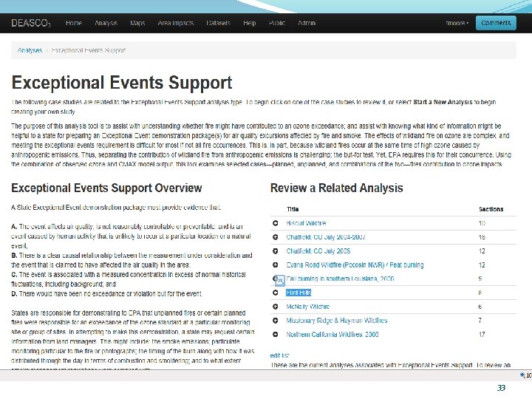Click the Exceptional Events Support page title
The image size is (532, 399).
122,83
